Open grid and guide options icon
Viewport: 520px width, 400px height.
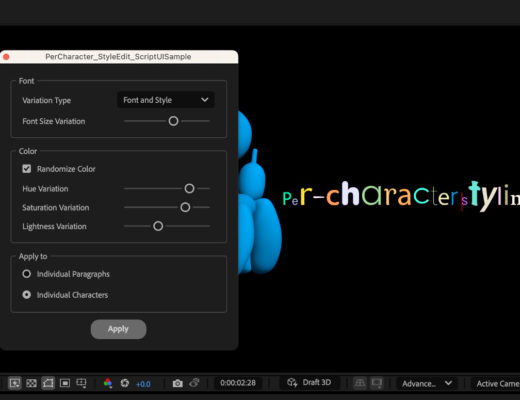coord(81,383)
